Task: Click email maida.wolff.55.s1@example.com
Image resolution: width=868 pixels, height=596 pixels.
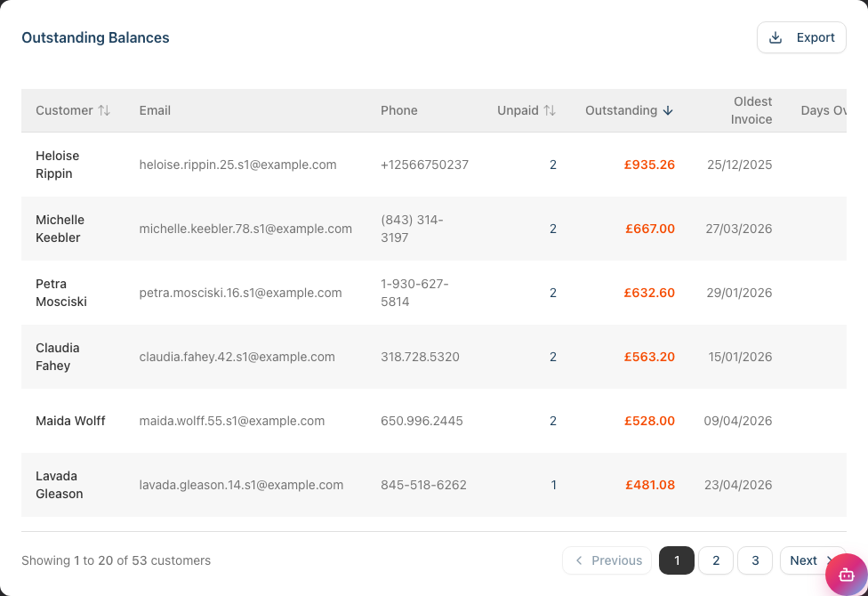Action: pos(232,421)
